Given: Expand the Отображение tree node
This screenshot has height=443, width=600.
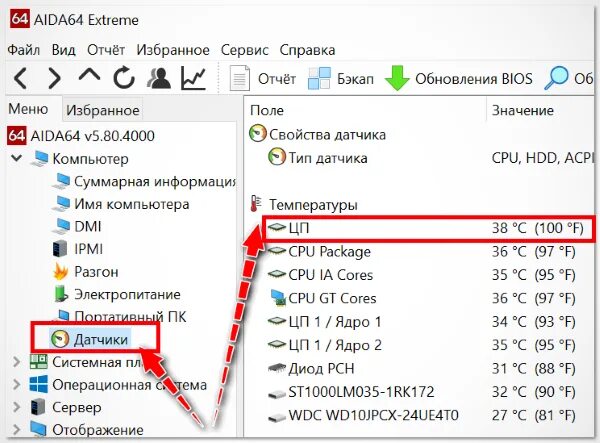Looking at the screenshot, I should tap(16, 430).
